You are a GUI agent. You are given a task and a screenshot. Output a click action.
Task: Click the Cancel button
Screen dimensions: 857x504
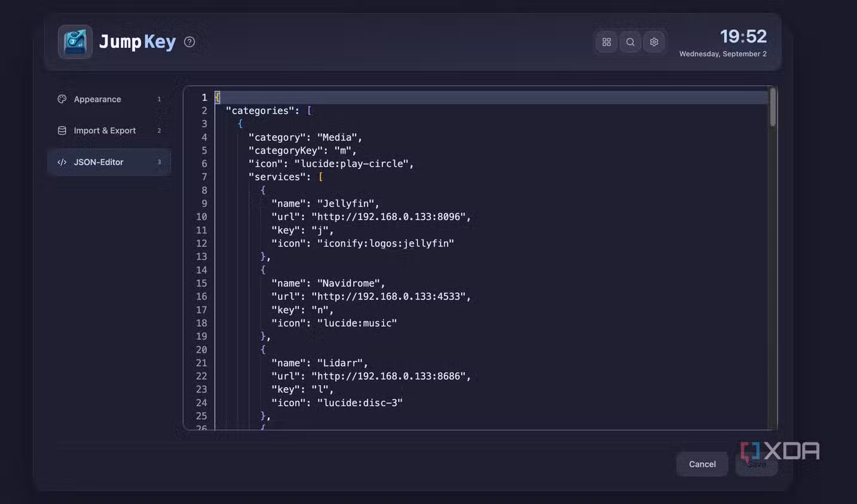pos(702,464)
